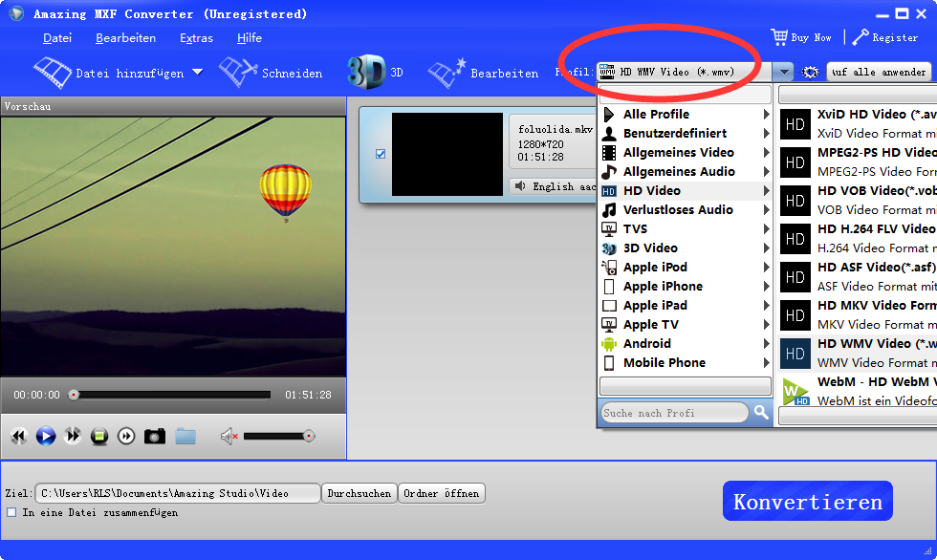
Task: Select HD ASF Video format entry
Action: click(x=858, y=276)
